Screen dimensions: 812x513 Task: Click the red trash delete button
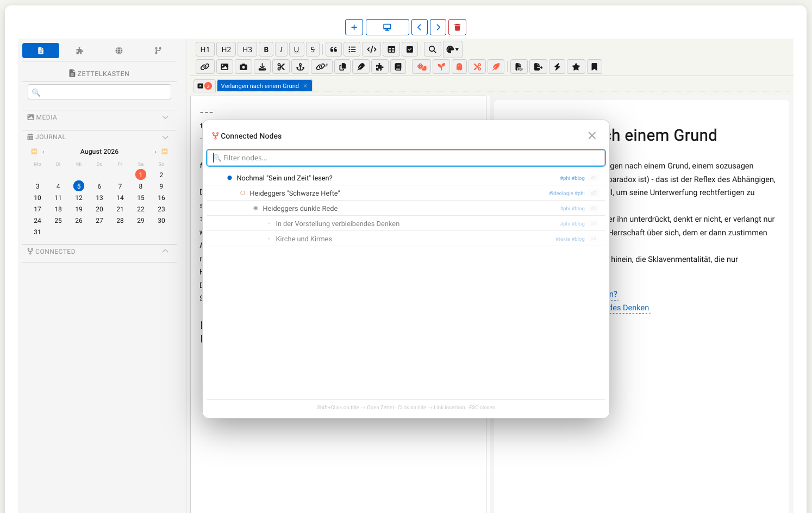pyautogui.click(x=457, y=27)
